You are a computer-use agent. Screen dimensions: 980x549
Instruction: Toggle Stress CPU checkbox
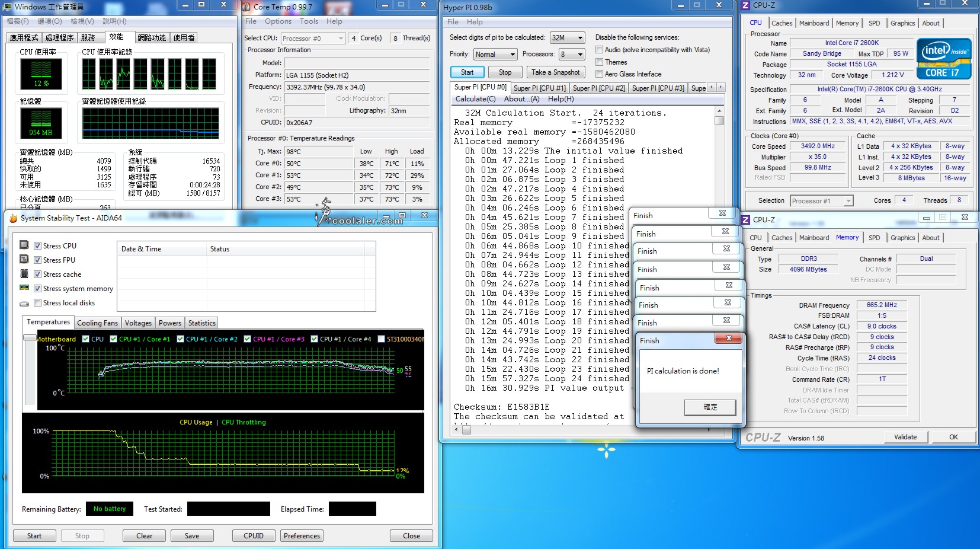click(38, 246)
